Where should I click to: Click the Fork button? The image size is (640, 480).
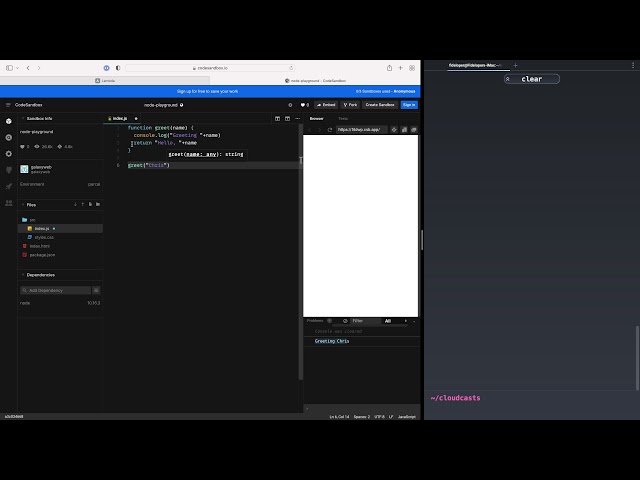[x=350, y=105]
